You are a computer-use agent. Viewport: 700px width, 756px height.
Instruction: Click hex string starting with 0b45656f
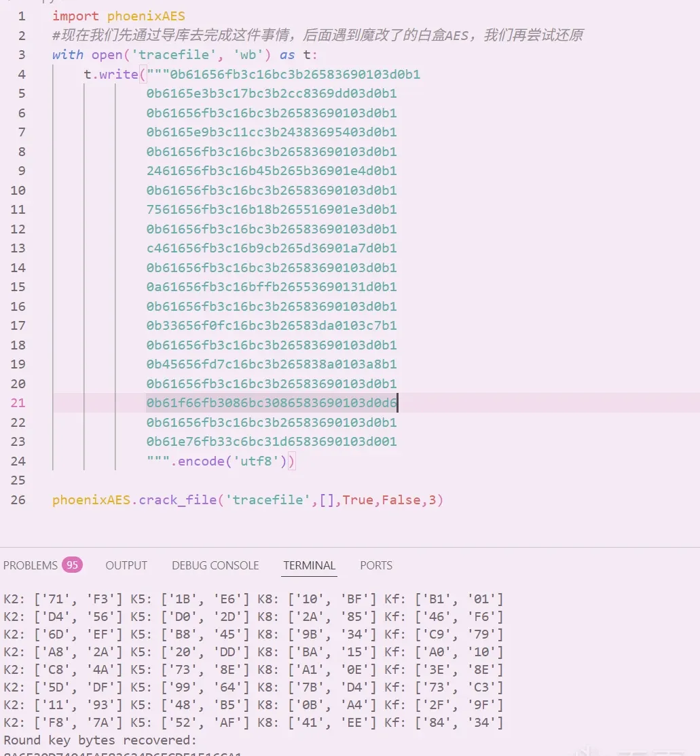(272, 364)
